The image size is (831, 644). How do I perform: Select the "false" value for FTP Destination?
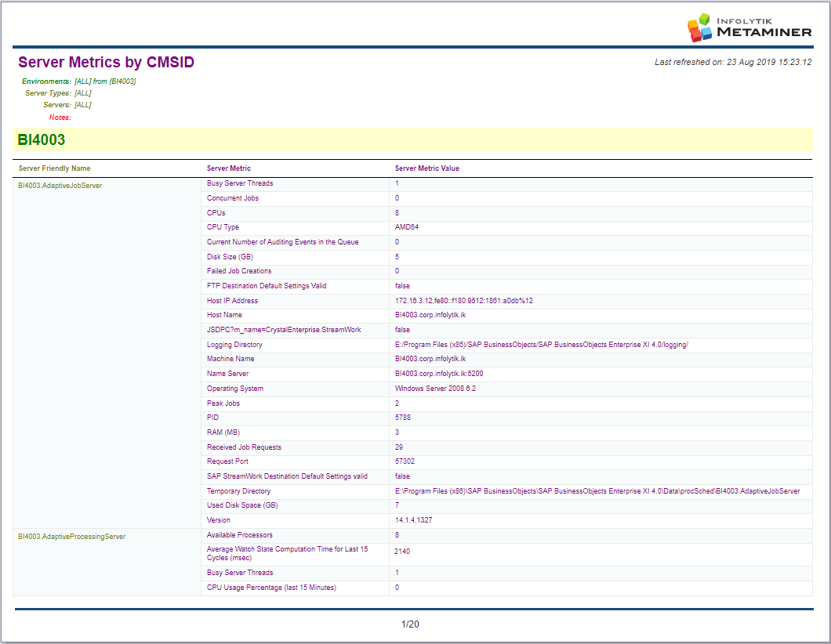402,286
